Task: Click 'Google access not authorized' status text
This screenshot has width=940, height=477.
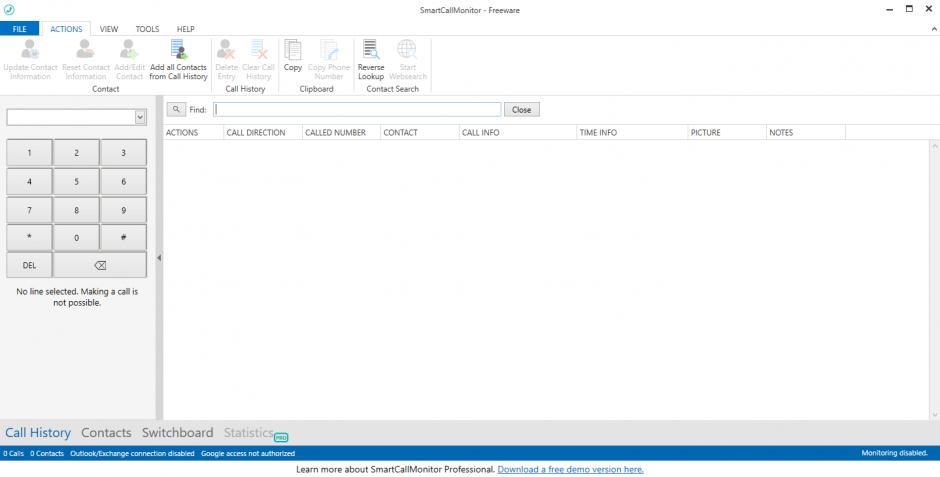Action: [248, 453]
